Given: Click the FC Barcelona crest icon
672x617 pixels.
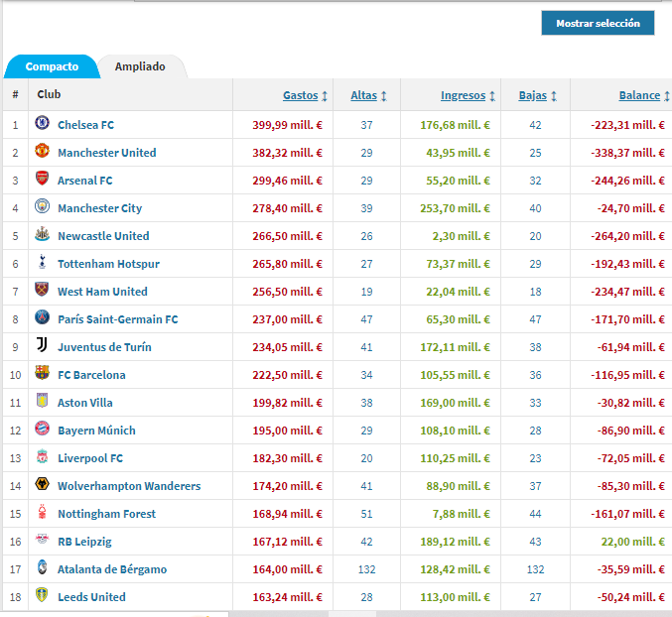Looking at the screenshot, I should point(42,373).
